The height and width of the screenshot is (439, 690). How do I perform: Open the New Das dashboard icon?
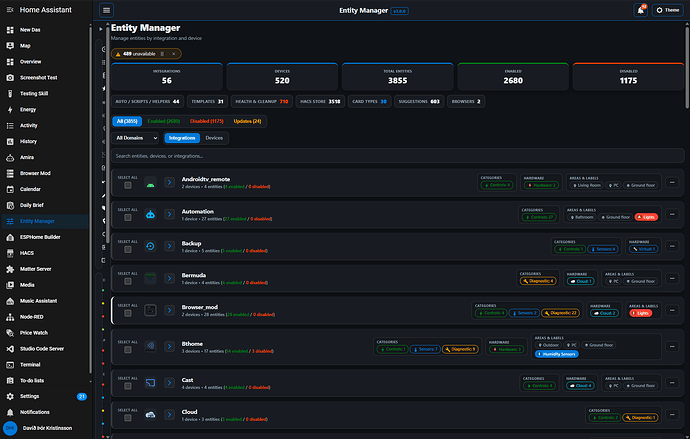(x=10, y=30)
